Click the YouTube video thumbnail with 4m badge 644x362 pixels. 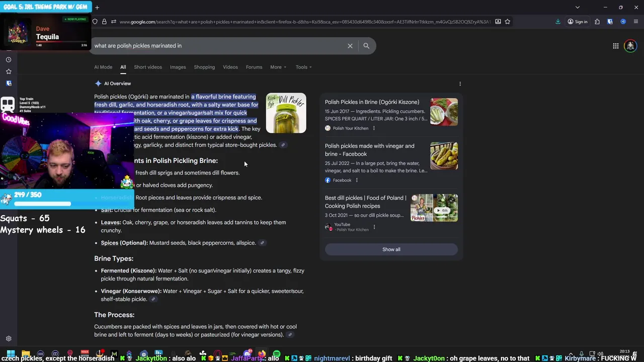tap(434, 208)
